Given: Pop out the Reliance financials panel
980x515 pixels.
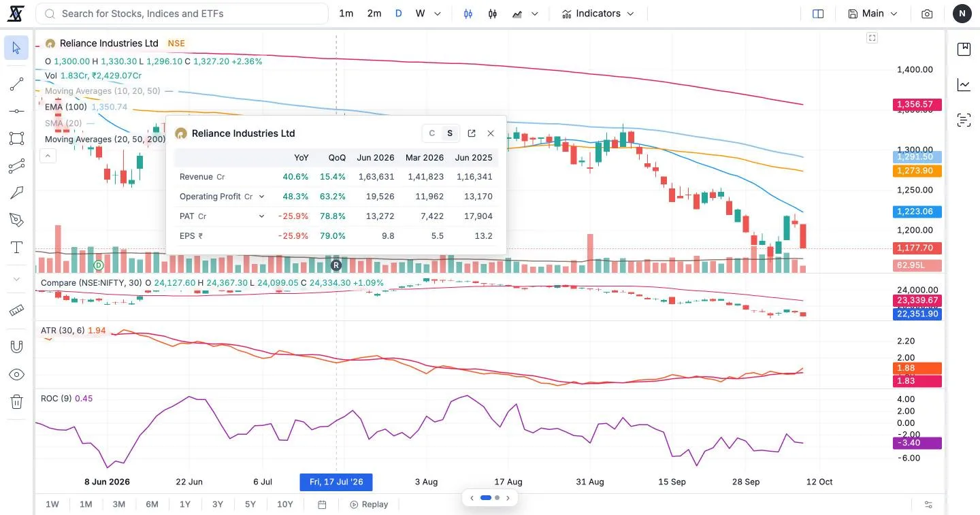Looking at the screenshot, I should tap(472, 133).
